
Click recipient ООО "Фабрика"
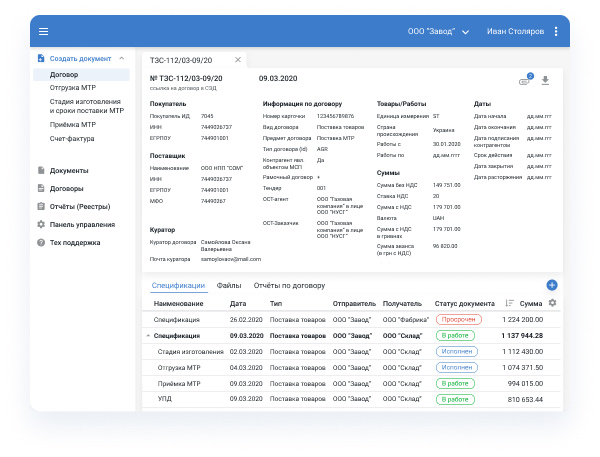pyautogui.click(x=406, y=320)
